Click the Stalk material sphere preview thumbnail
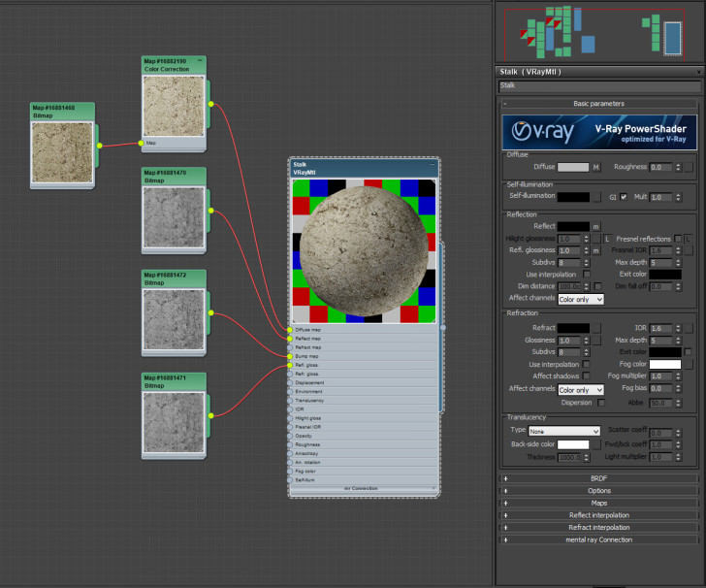This screenshot has height=588, width=706. click(364, 251)
